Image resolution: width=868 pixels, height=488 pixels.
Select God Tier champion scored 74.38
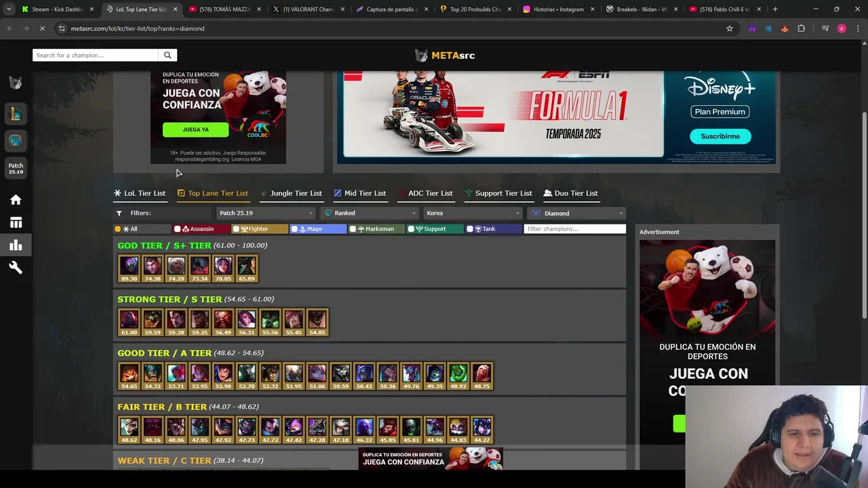tap(153, 268)
